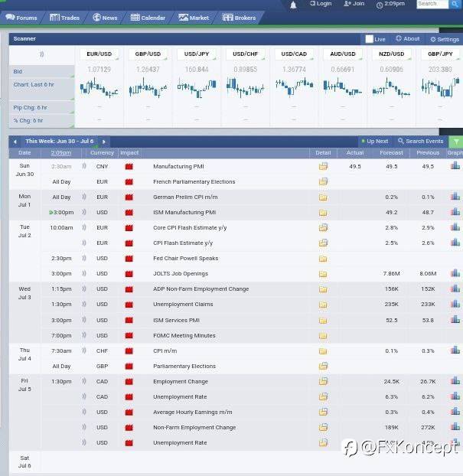Open graph icon for ISM Manufacturing PMI
The image size is (463, 476).
(455, 212)
